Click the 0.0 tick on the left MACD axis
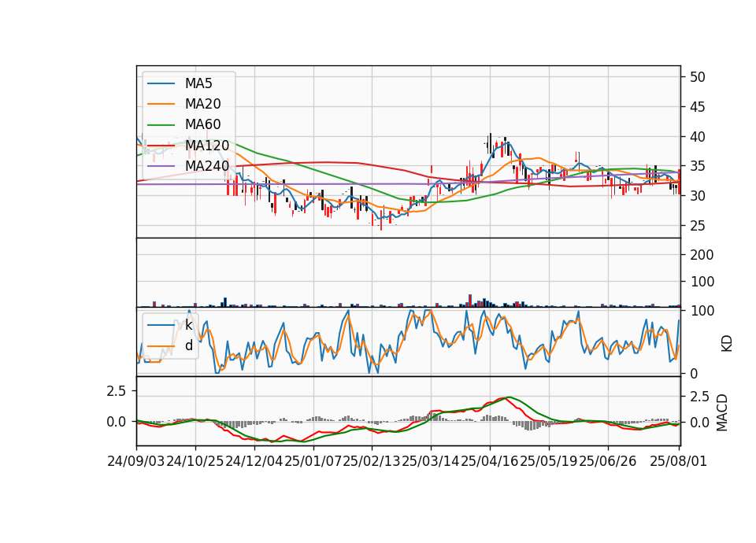Image resolution: width=756 pixels, height=543 pixels. coord(117,422)
